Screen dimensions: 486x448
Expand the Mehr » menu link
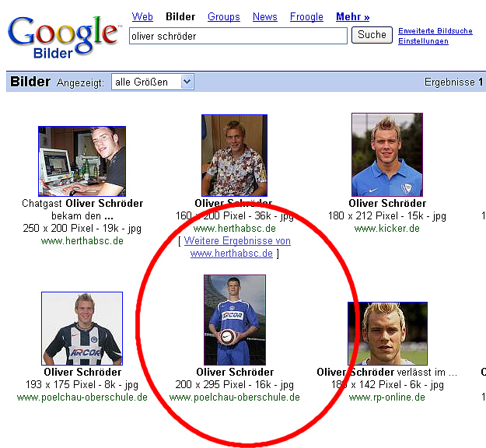click(353, 16)
